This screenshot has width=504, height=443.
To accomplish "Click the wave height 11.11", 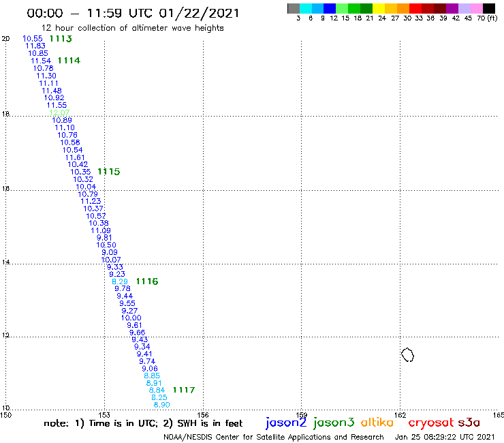I will pos(49,83).
